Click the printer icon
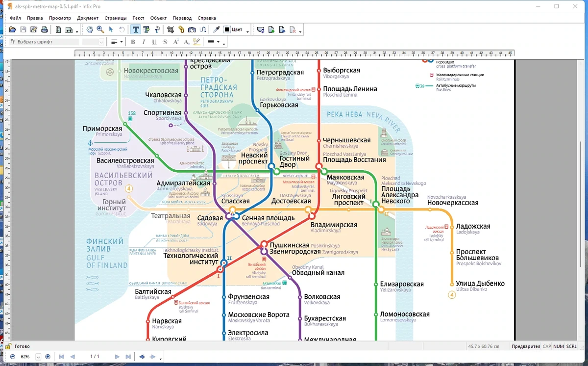588x366 pixels. tap(45, 30)
